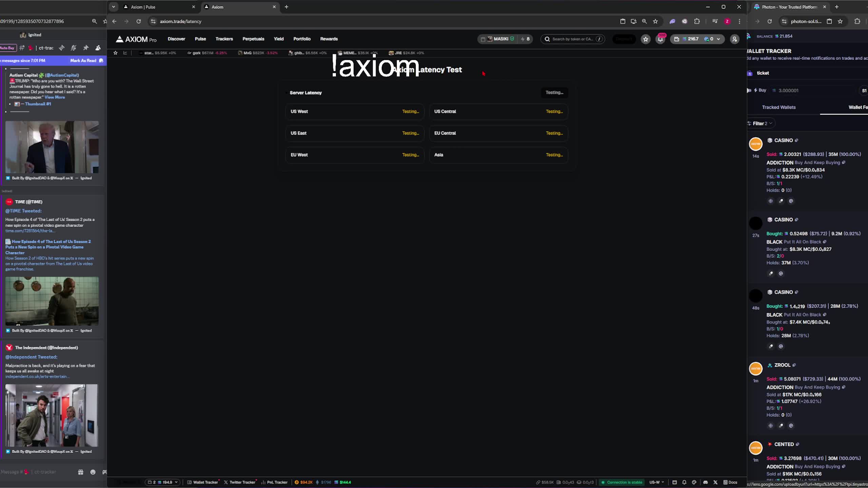
Task: Open the X (Twitter) icon in bottom bar
Action: click(715, 482)
